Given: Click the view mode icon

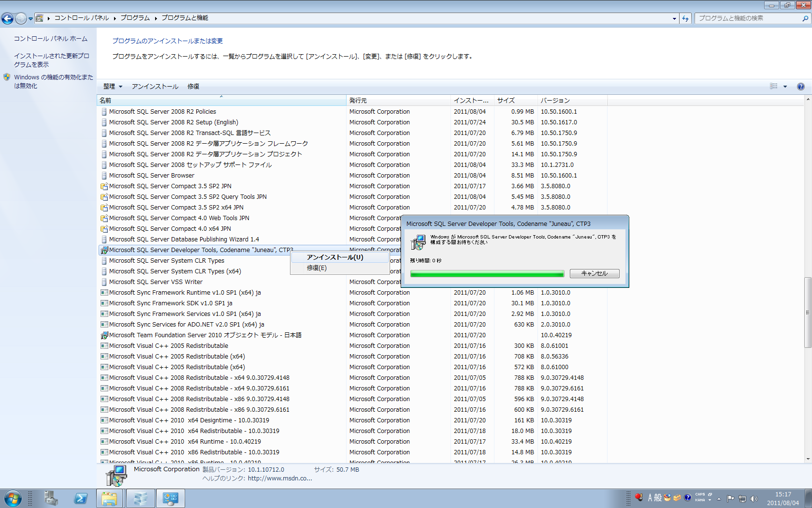Looking at the screenshot, I should pyautogui.click(x=774, y=87).
